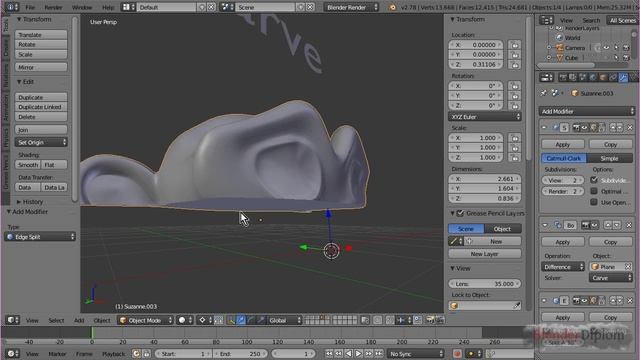
Task: Open the Carve solver dropdown
Action: (x=611, y=278)
